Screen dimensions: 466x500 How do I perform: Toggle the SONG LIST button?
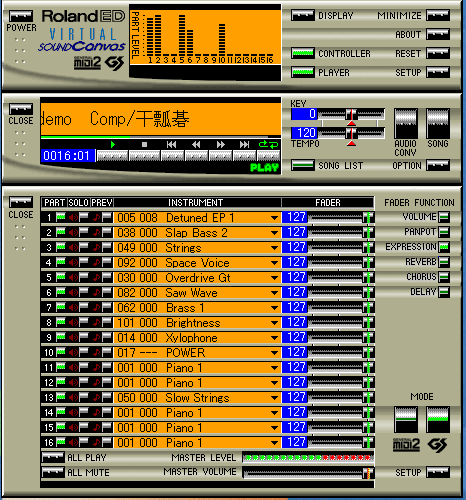pos(302,165)
